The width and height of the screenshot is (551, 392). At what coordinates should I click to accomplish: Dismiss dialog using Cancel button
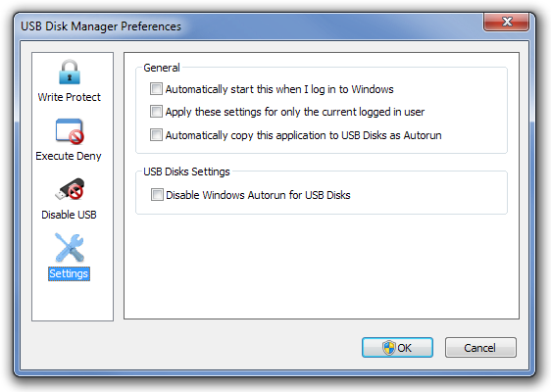[480, 347]
